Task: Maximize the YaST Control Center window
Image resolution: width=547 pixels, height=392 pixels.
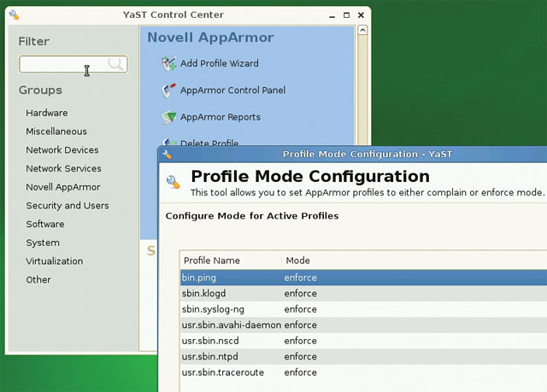Action: point(346,15)
